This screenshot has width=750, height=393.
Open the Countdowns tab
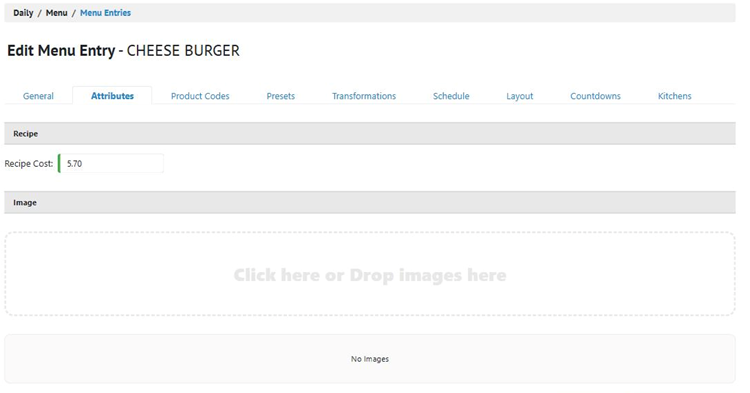click(x=595, y=96)
